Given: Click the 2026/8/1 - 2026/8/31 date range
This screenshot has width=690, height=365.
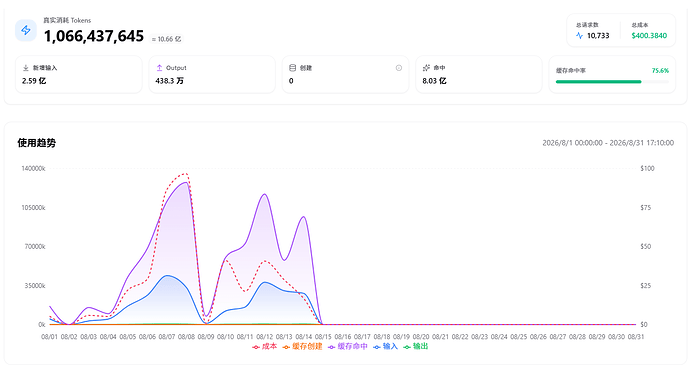Looking at the screenshot, I should pyautogui.click(x=608, y=143).
